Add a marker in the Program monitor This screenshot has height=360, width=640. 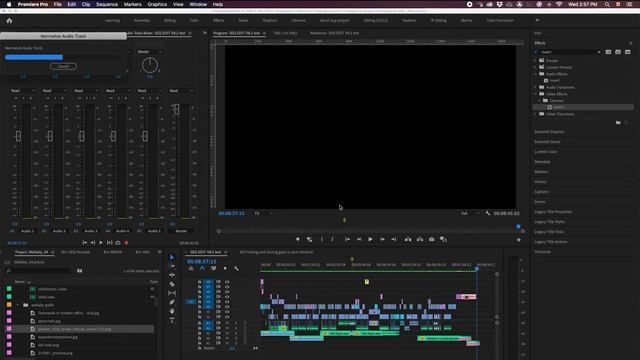pyautogui.click(x=298, y=239)
